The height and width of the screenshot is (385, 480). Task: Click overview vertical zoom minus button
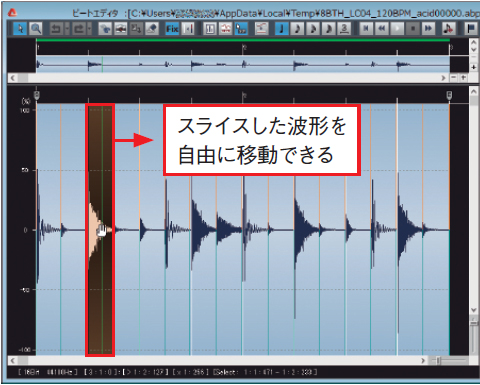pos(474,57)
